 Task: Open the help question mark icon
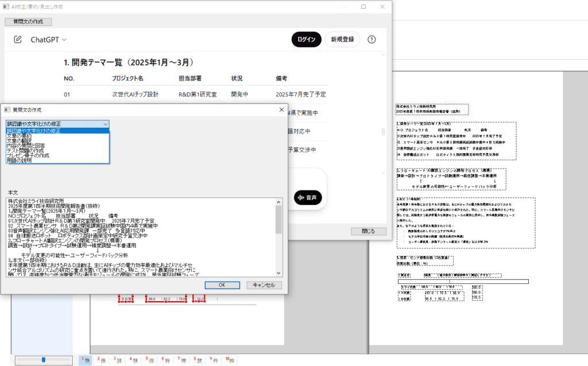pyautogui.click(x=372, y=40)
